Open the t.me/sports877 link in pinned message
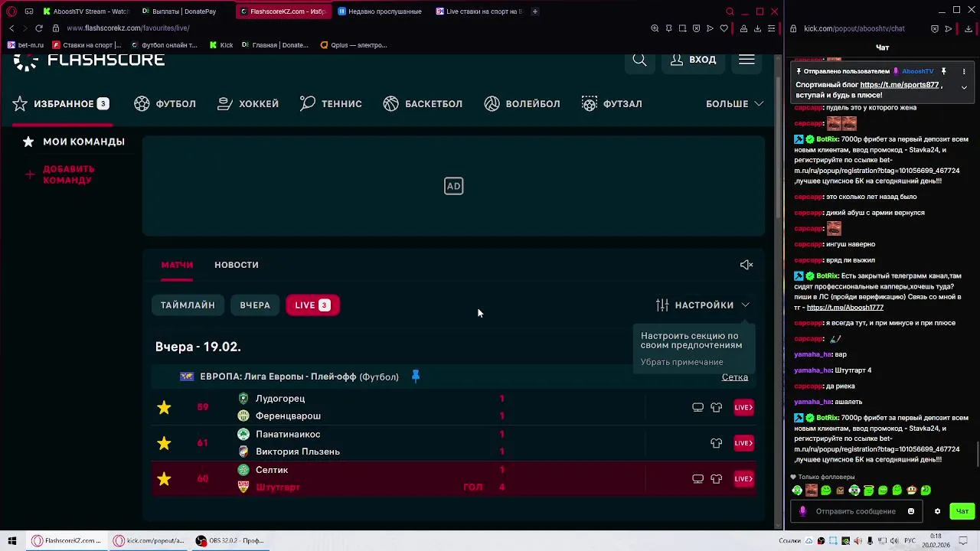980x551 pixels. pos(899,85)
